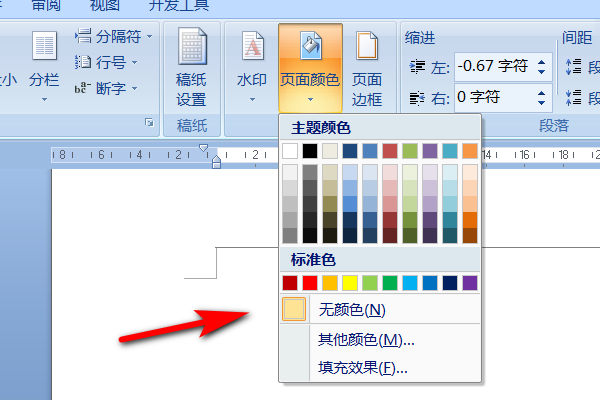Expand the Line Numbers (行号) dropdown arrow
The image size is (600, 400).
tap(134, 62)
